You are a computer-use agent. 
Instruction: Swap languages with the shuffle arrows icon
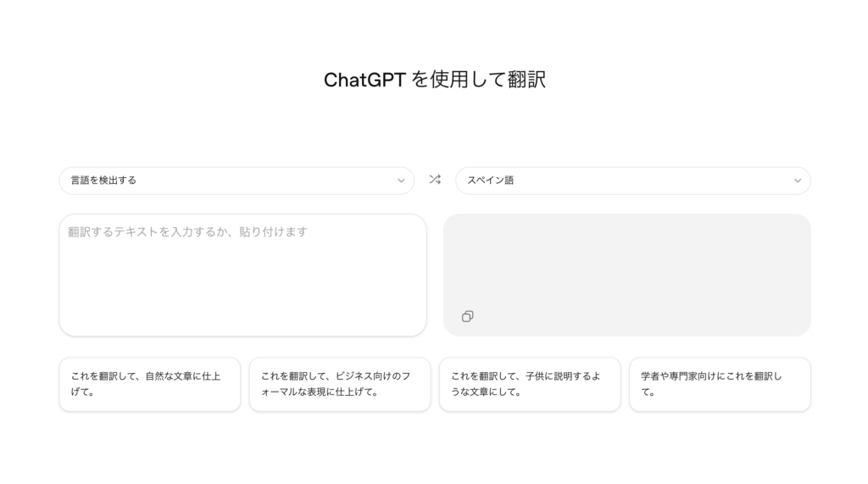coord(435,180)
